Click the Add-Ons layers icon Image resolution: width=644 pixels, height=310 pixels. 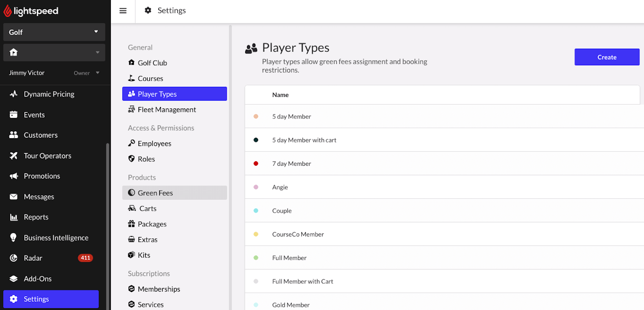14,279
